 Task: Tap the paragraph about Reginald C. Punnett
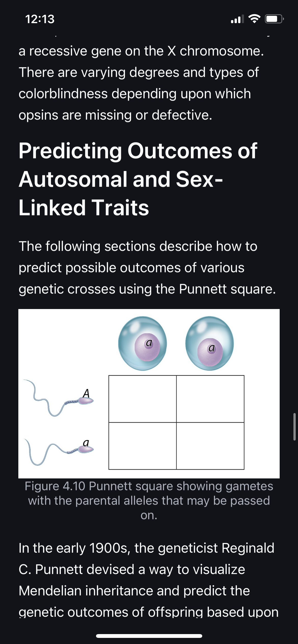click(x=148, y=580)
